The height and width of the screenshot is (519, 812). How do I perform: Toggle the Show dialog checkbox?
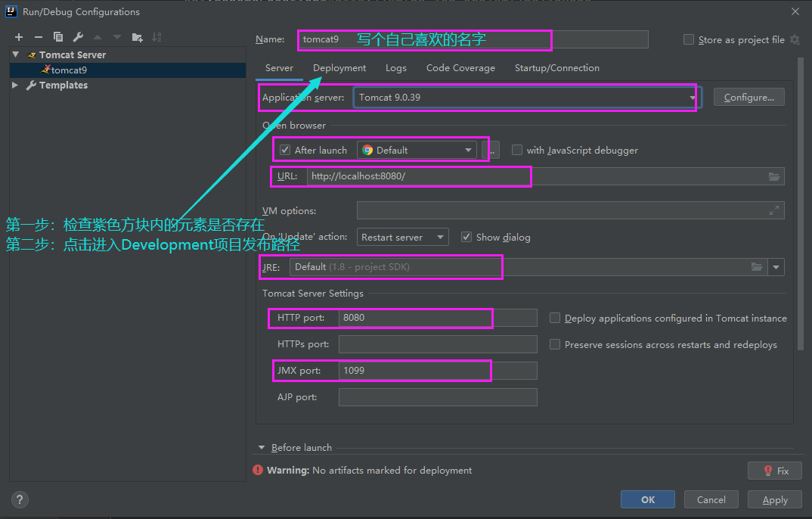(466, 238)
